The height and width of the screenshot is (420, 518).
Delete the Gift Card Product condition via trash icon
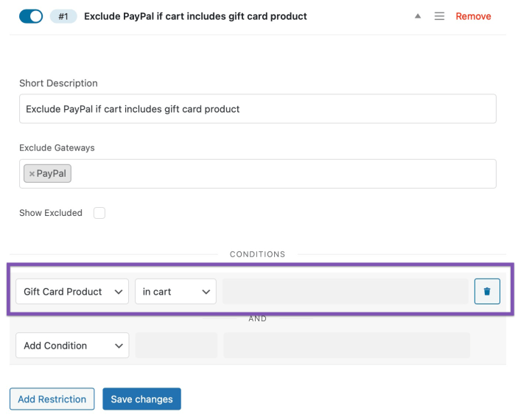pos(487,291)
